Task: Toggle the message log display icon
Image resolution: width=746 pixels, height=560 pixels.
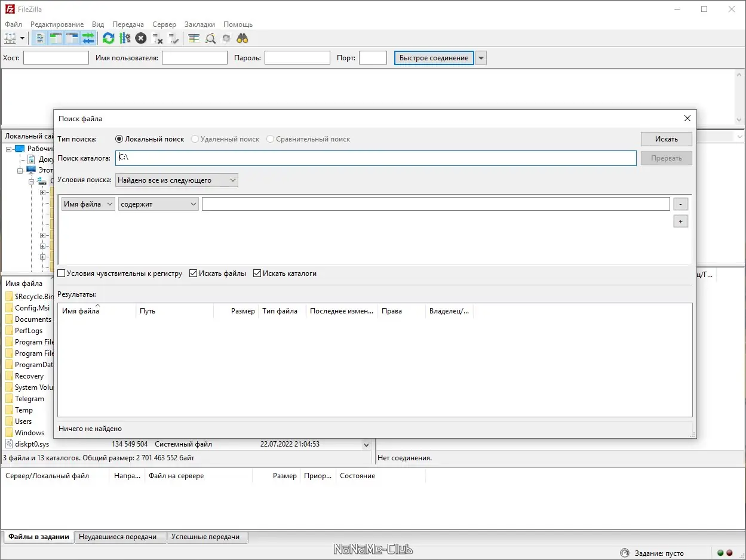Action: (41, 38)
